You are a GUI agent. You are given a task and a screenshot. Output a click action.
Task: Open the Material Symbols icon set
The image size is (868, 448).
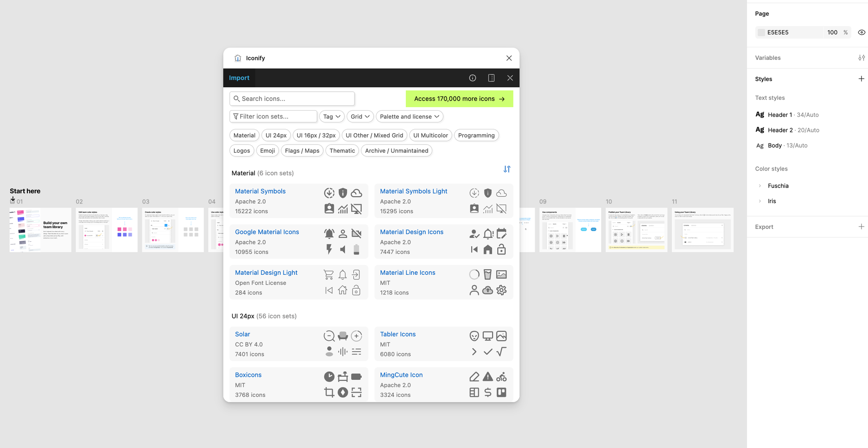pyautogui.click(x=260, y=191)
